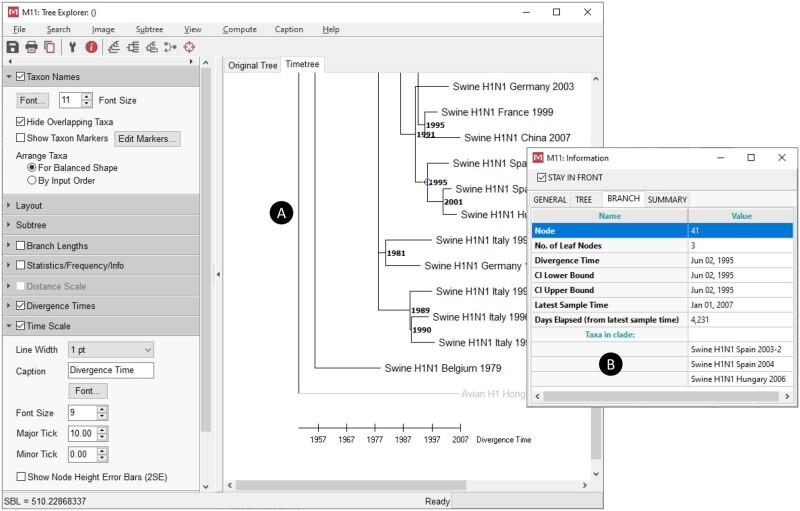Expand the Subtree panel section
800x511 pixels.
(32, 225)
